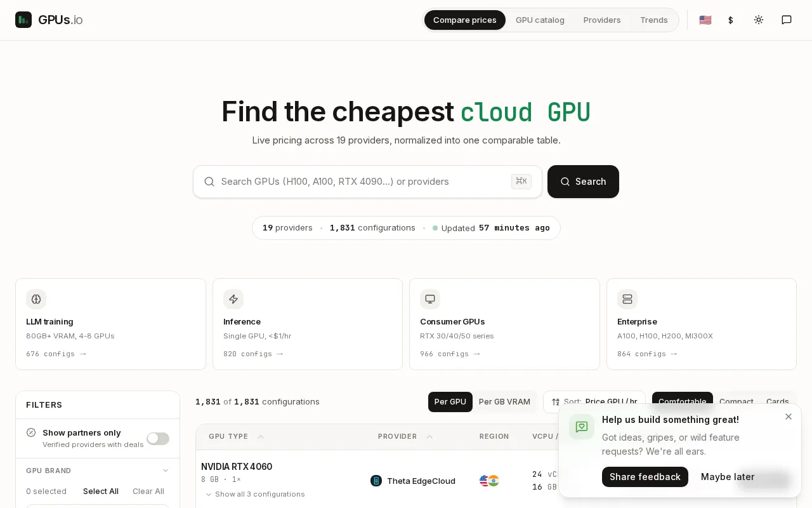
Task: Click the region flags in RTX 4060 row
Action: (489, 481)
